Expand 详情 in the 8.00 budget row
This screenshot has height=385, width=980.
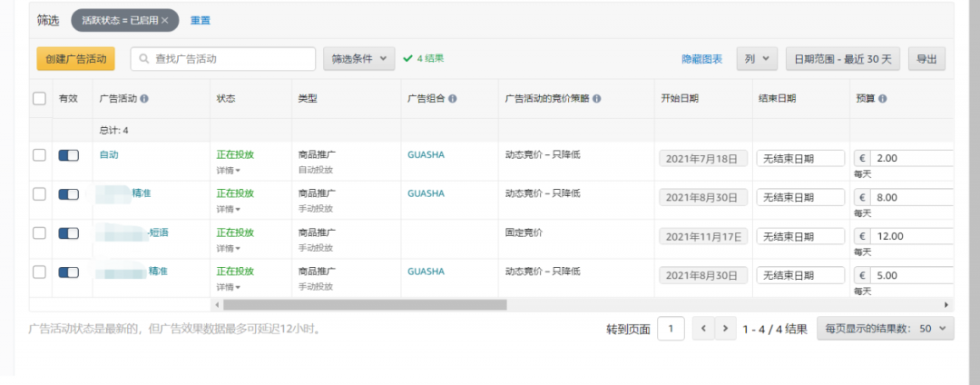tap(228, 209)
